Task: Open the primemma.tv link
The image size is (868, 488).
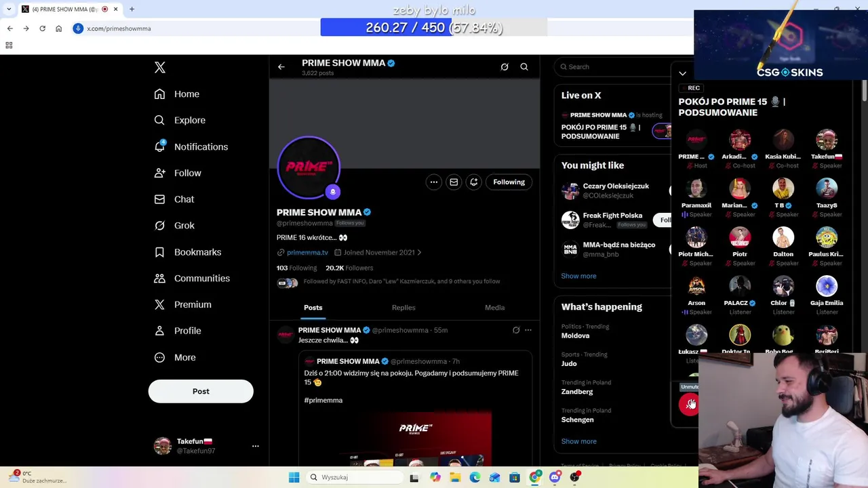Action: point(307,252)
